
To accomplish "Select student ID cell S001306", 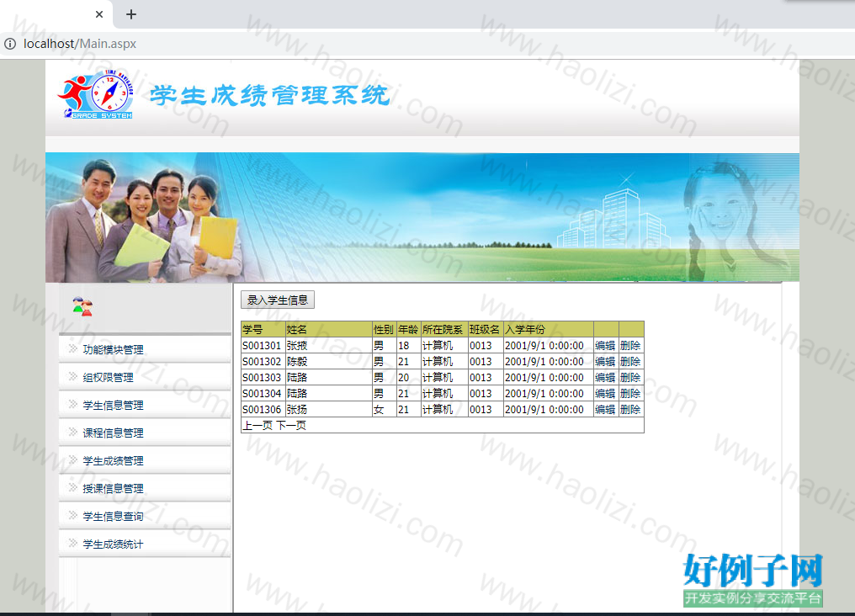I will (x=262, y=409).
